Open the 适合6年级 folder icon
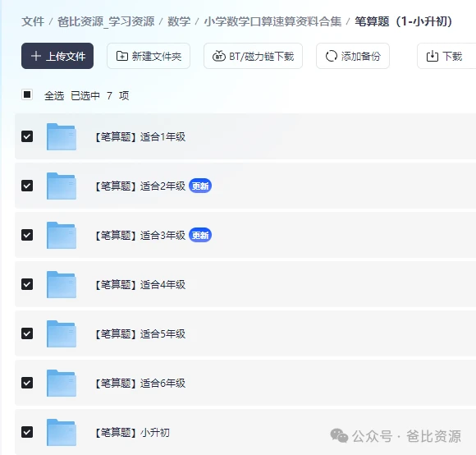Screen dimensions: 476x455 pyautogui.click(x=62, y=383)
